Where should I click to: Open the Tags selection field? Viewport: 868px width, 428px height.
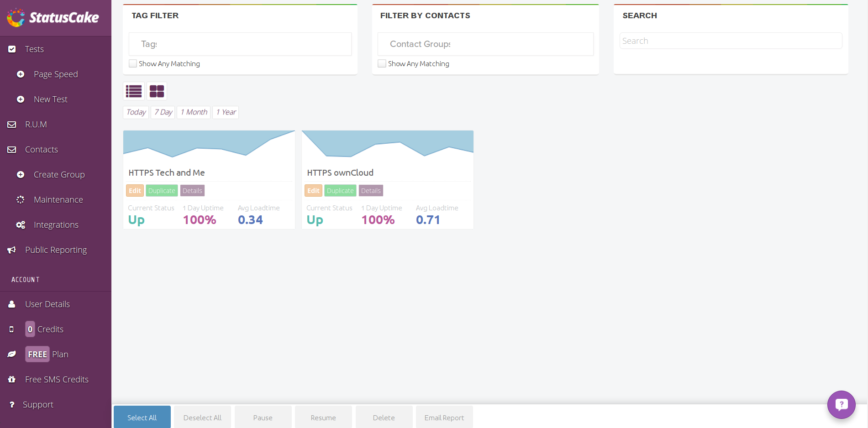click(240, 44)
